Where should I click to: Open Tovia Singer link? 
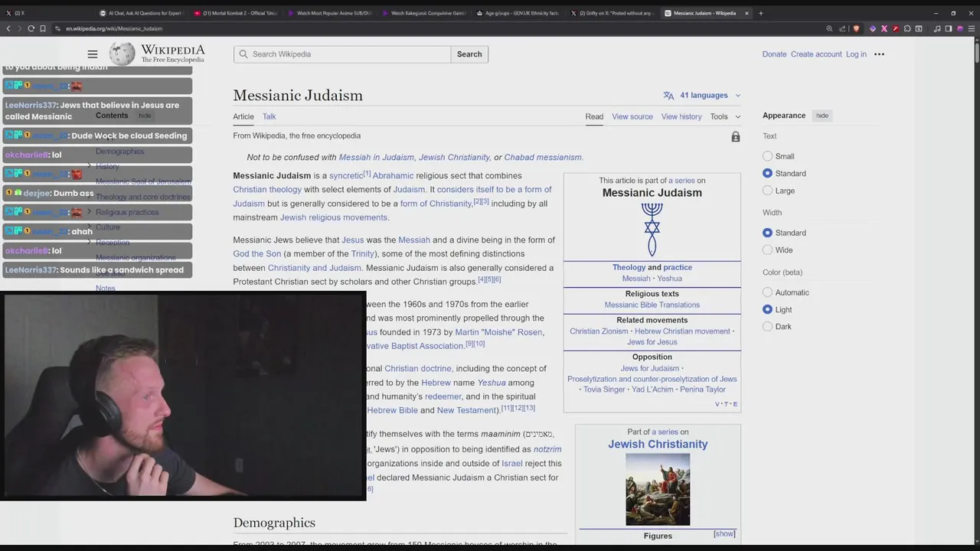[604, 390]
